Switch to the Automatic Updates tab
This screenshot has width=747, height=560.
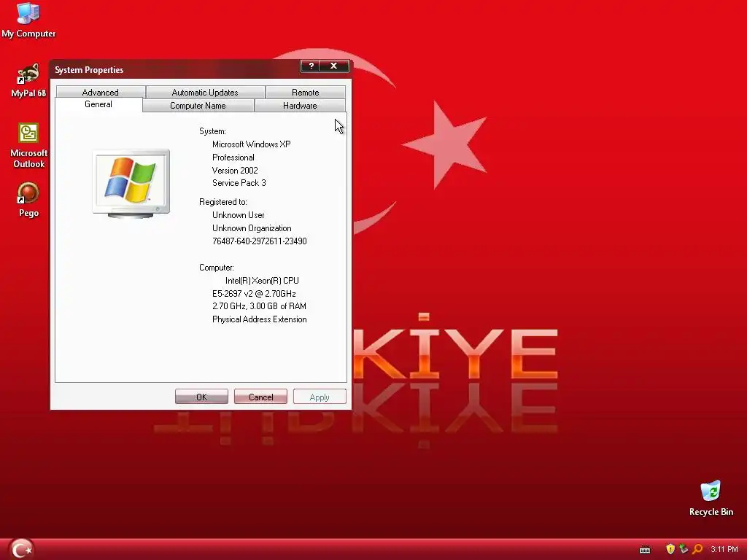click(x=205, y=92)
